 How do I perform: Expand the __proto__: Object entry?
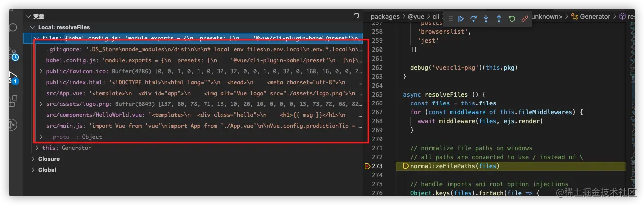[41, 137]
